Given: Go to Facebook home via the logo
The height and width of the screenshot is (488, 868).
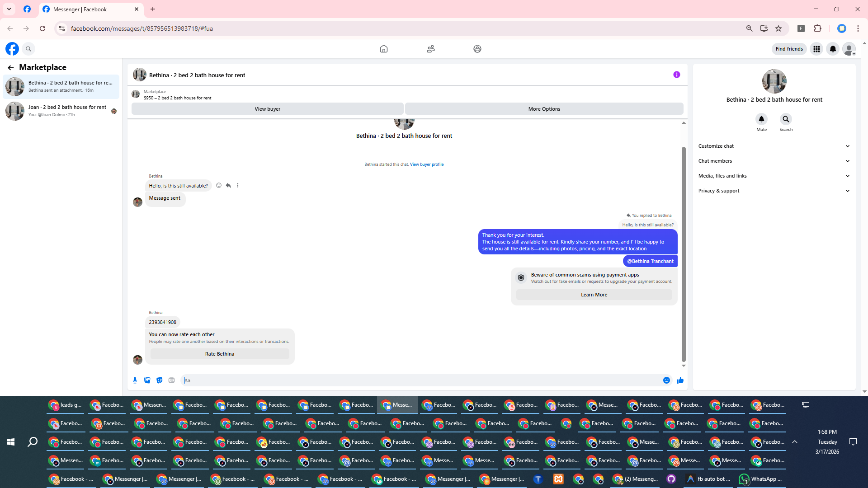Looking at the screenshot, I should tap(12, 49).
